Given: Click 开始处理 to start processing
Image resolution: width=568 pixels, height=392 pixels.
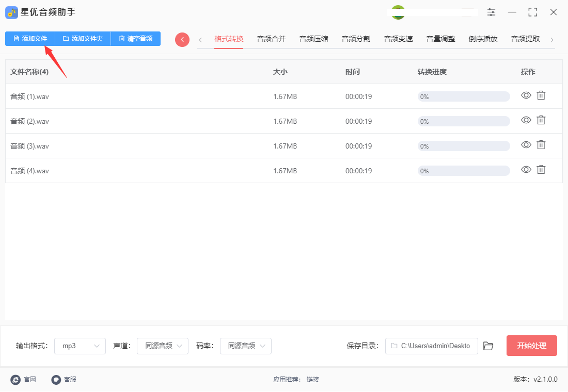Looking at the screenshot, I should (x=532, y=346).
